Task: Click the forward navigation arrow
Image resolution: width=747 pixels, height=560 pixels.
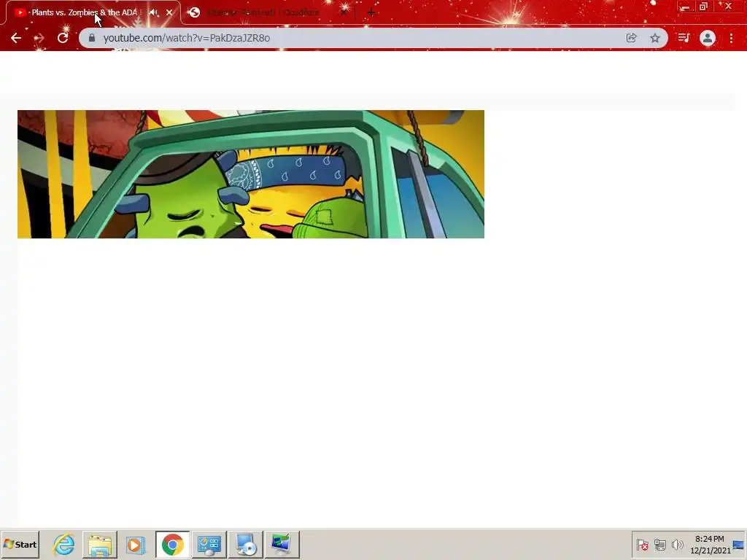Action: pyautogui.click(x=39, y=38)
